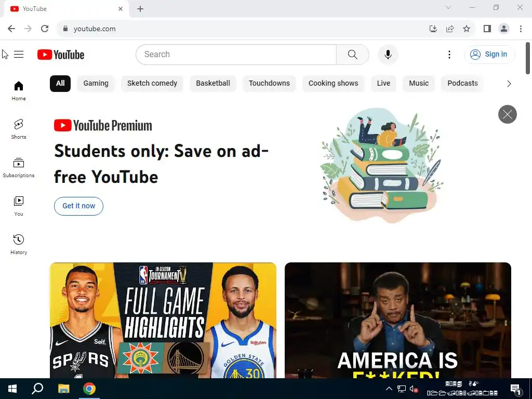Click the Sign in button
Screen dimensions: 532x399
489,54
